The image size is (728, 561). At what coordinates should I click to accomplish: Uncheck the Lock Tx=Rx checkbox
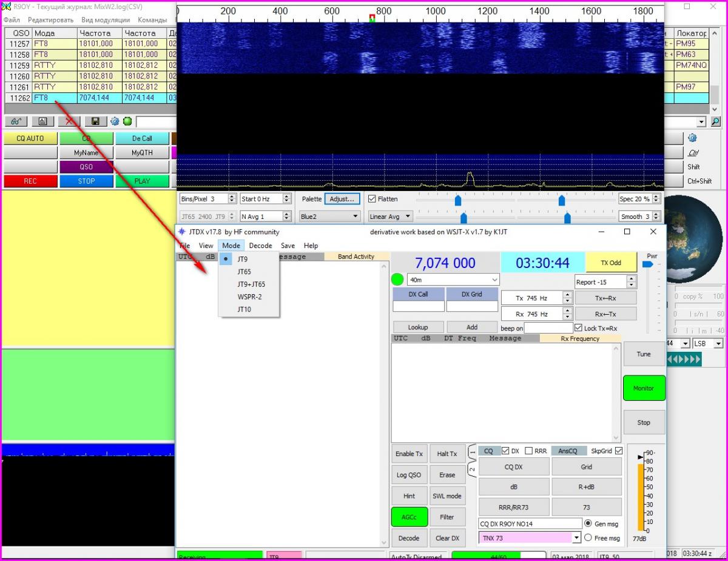[578, 328]
